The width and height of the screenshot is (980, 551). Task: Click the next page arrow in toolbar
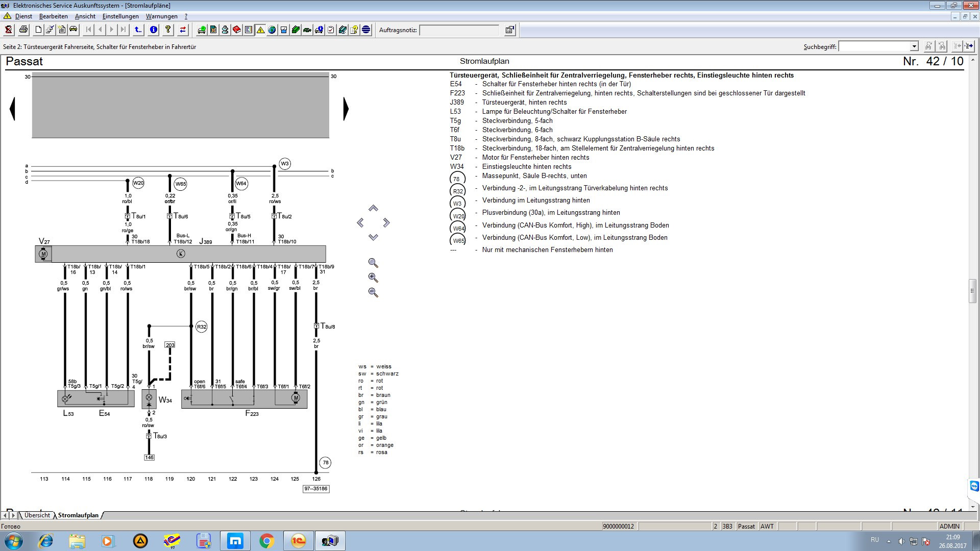112,30
